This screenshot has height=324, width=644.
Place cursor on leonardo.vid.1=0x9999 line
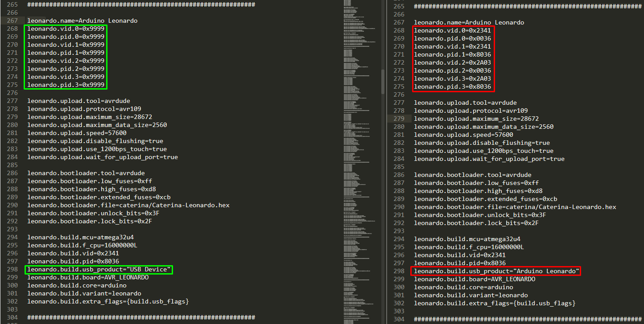(66, 45)
